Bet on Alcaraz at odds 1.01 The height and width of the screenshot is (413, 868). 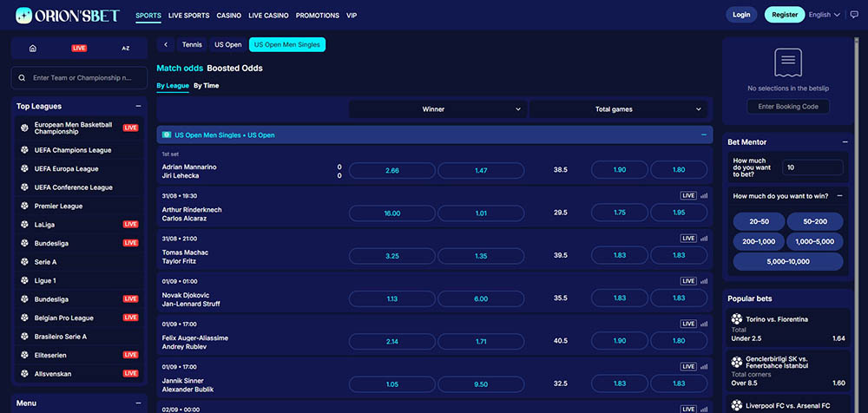[x=481, y=213]
